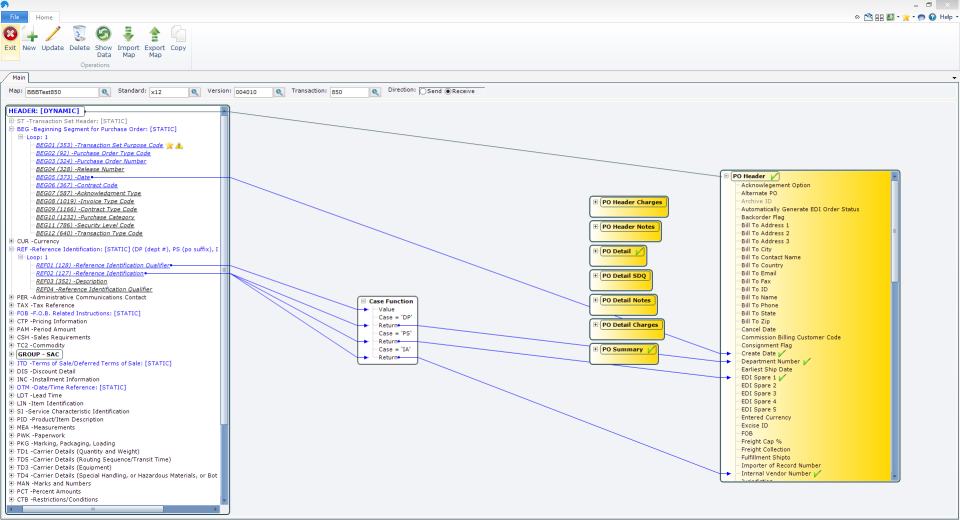
Task: Click the star icon beside BEG01 row
Action: [170, 146]
